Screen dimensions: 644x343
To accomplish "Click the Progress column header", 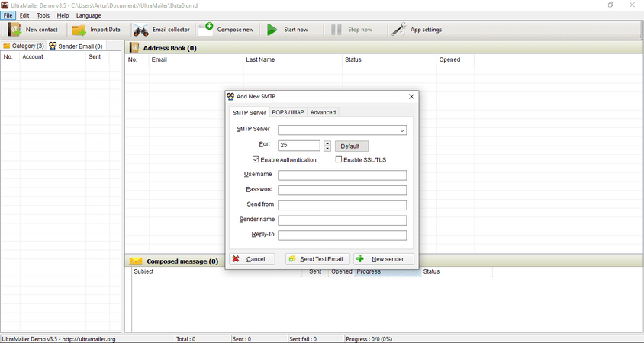I will point(388,271).
